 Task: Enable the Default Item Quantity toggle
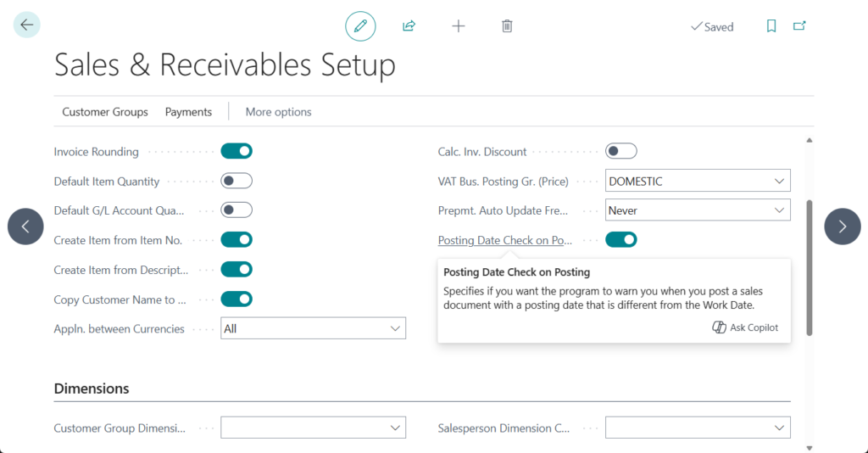click(x=236, y=182)
